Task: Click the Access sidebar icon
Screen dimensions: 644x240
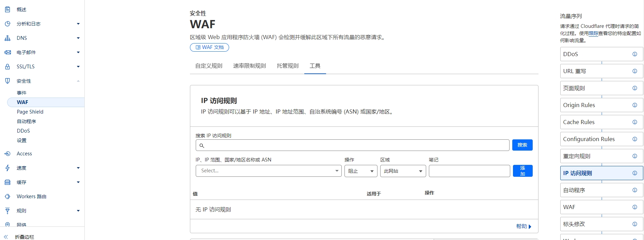Action: coord(7,154)
